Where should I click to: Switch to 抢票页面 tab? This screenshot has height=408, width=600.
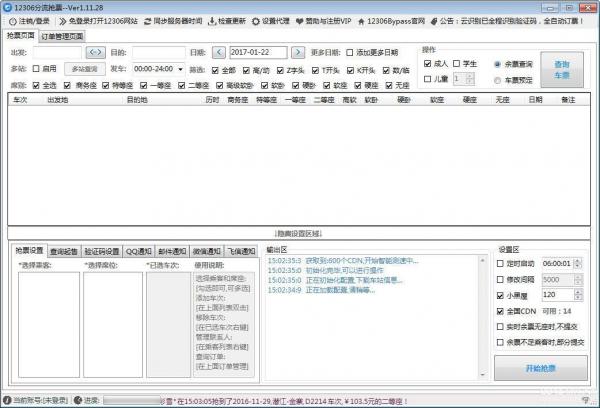20,36
